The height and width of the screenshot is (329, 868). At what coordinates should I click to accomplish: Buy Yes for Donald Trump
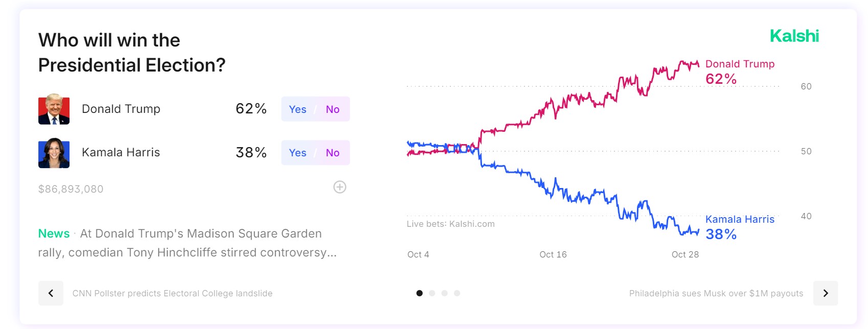(x=298, y=109)
